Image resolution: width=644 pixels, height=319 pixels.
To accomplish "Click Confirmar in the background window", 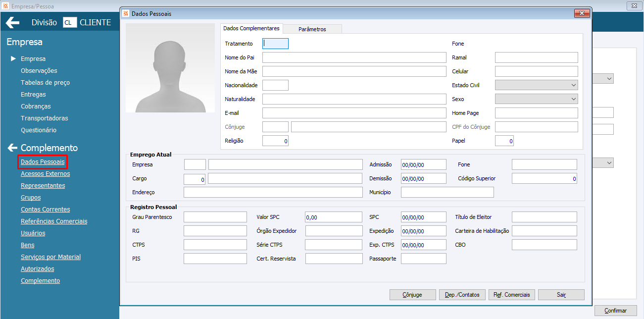I will (615, 311).
